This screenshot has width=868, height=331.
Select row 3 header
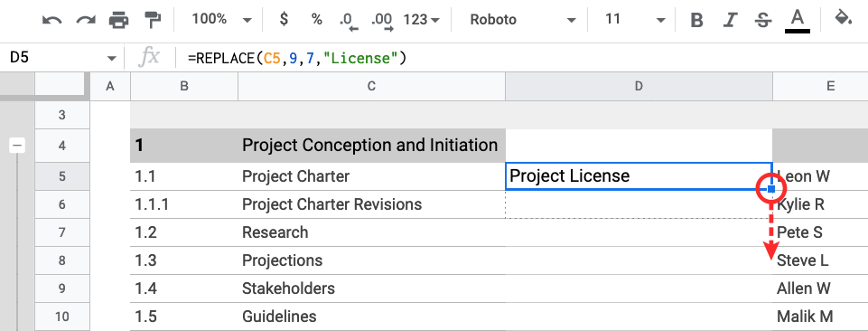[62, 116]
